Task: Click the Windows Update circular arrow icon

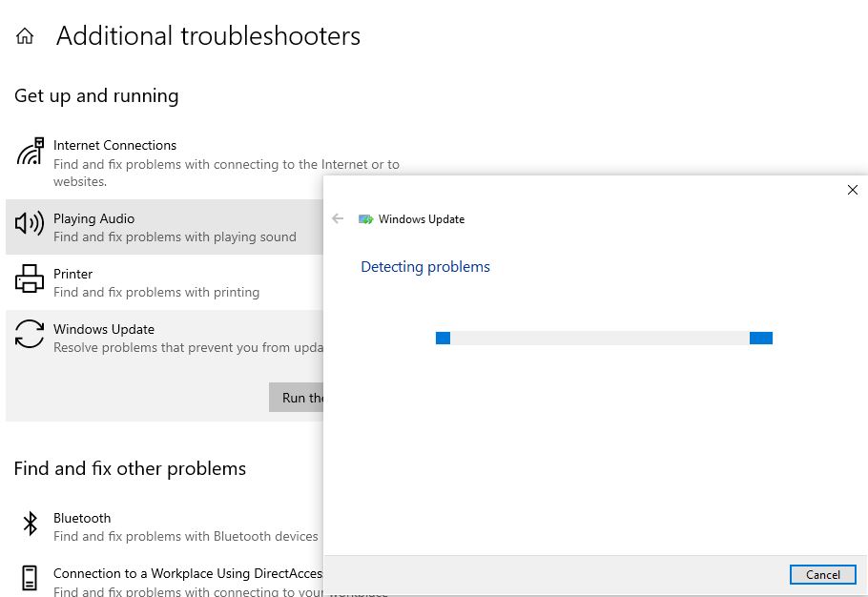Action: 30,336
